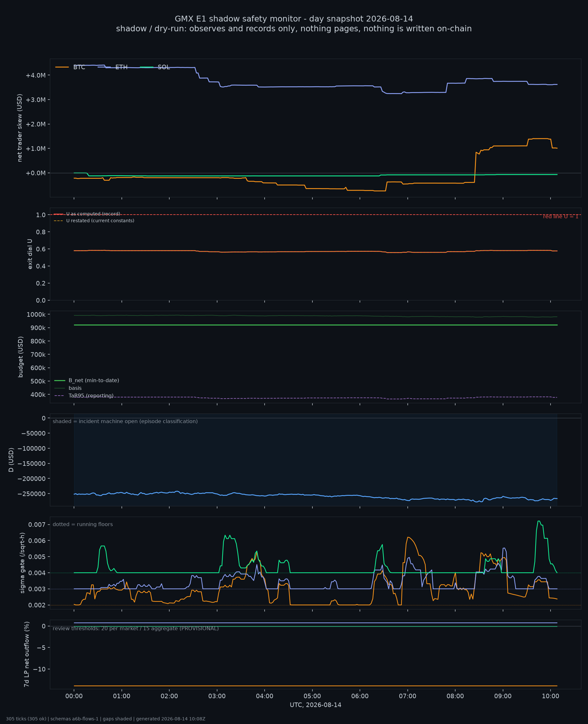
Task: Click the ETH legend label
Action: [x=121, y=67]
